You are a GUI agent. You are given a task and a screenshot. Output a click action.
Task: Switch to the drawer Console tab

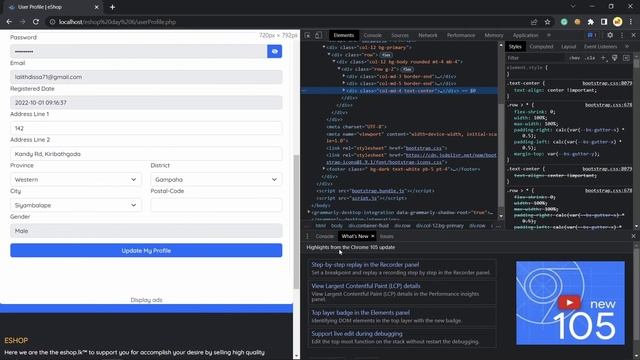tap(324, 236)
